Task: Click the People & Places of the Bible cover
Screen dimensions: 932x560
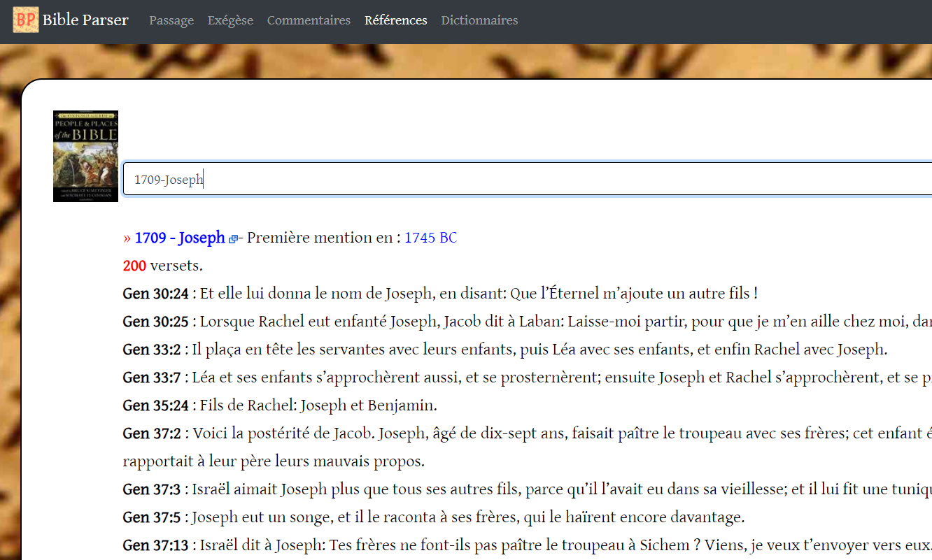Action: [x=85, y=156]
